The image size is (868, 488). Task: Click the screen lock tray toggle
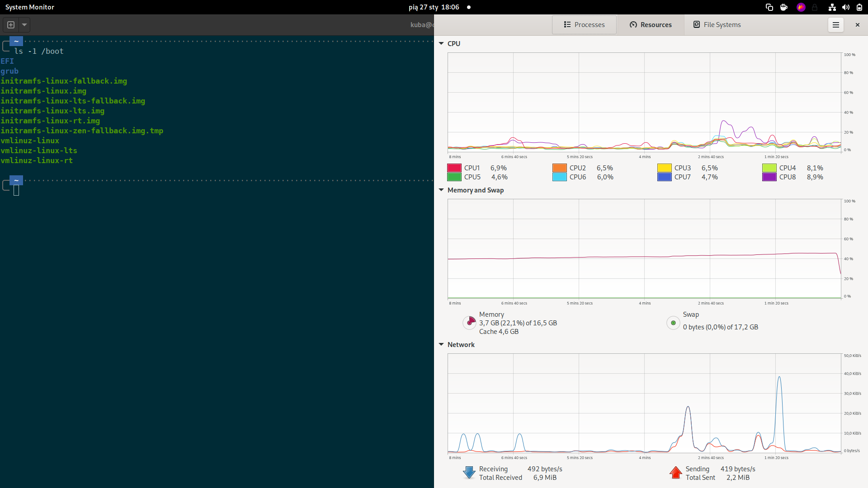pyautogui.click(x=815, y=7)
